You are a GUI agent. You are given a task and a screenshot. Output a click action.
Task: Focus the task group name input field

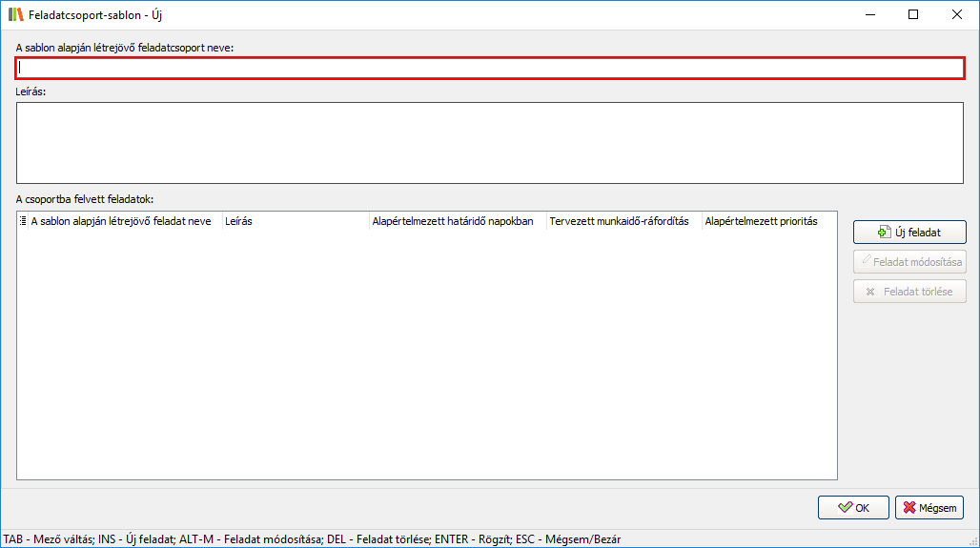[x=490, y=68]
